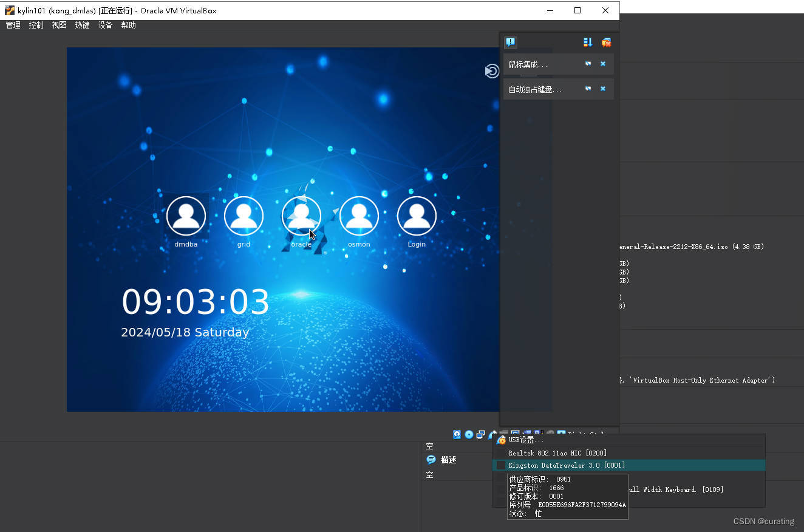Click the 09:03:03 clock on lock screen

point(196,302)
